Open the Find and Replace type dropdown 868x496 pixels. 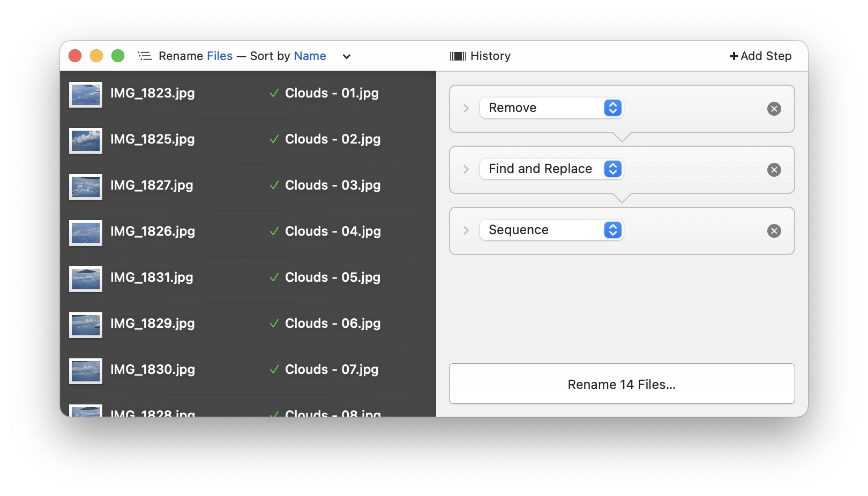coord(551,169)
